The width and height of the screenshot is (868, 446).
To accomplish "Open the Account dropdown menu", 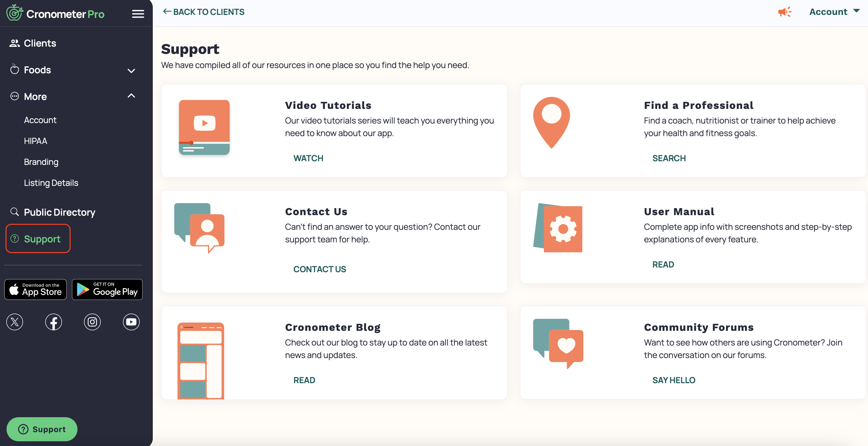I will tap(834, 12).
